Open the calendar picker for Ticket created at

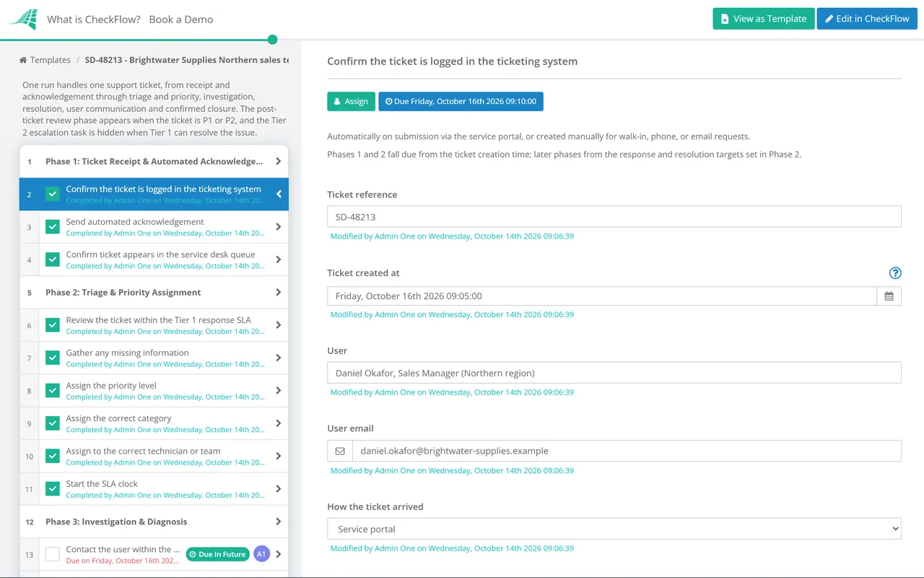[889, 296]
